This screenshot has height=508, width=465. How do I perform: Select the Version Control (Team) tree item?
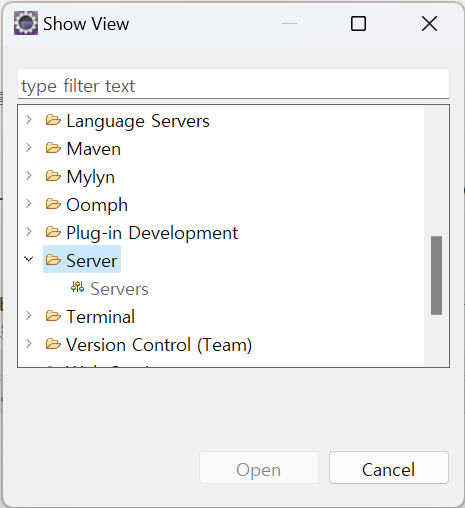tap(159, 345)
